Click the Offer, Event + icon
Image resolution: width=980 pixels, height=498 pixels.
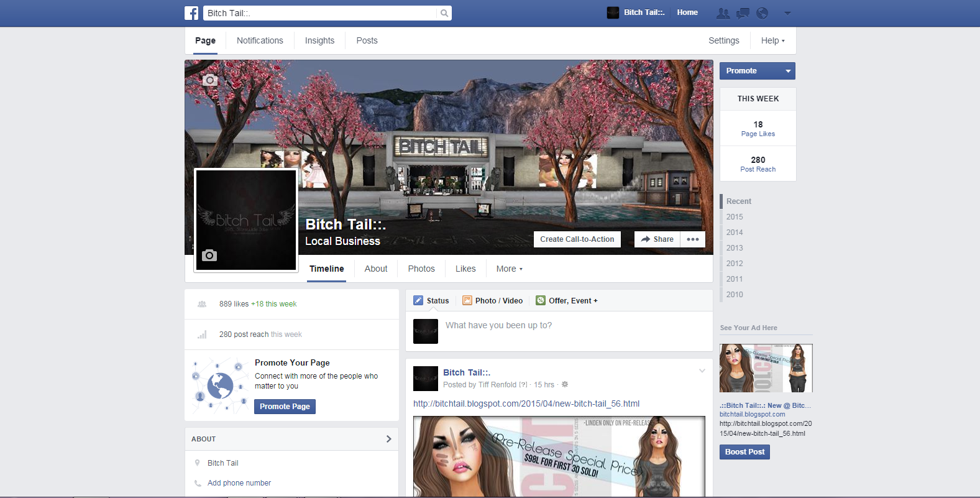541,301
